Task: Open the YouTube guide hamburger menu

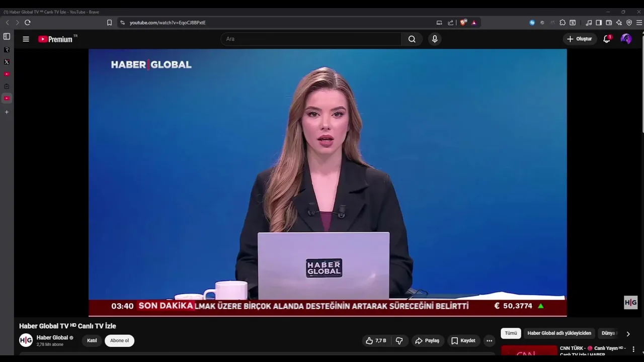Action: 26,39
